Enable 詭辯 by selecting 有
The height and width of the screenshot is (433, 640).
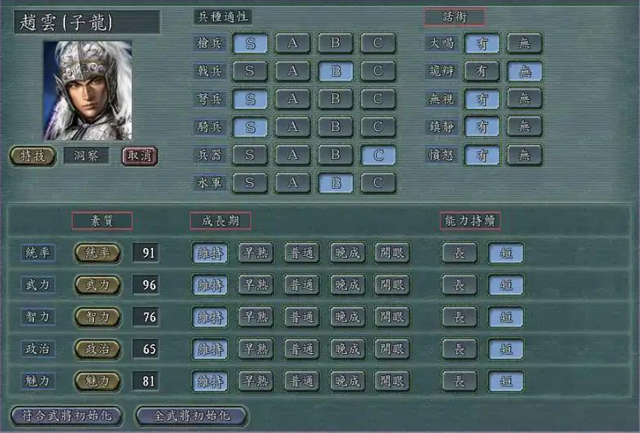point(482,71)
